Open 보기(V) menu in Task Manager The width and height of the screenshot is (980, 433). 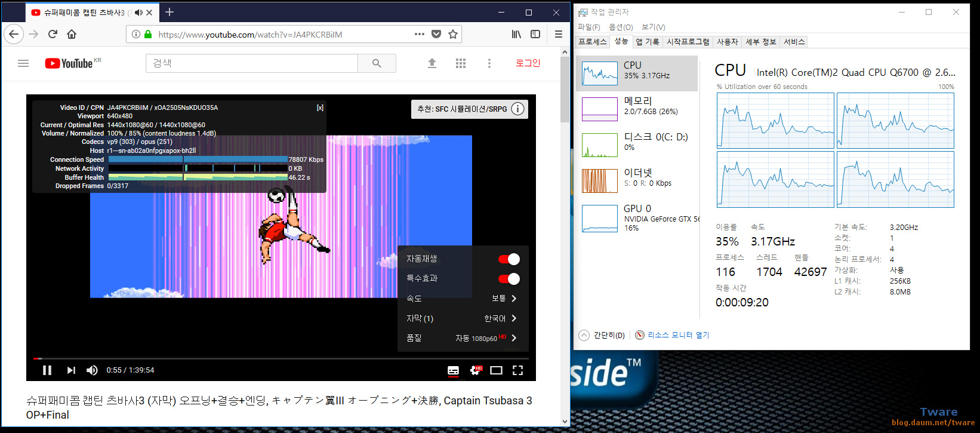pyautogui.click(x=653, y=27)
